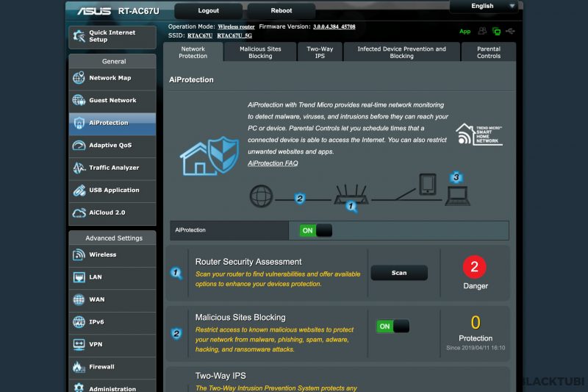The height and width of the screenshot is (392, 588).
Task: Toggle the Malicious Sites Blocking switch
Action: [392, 327]
